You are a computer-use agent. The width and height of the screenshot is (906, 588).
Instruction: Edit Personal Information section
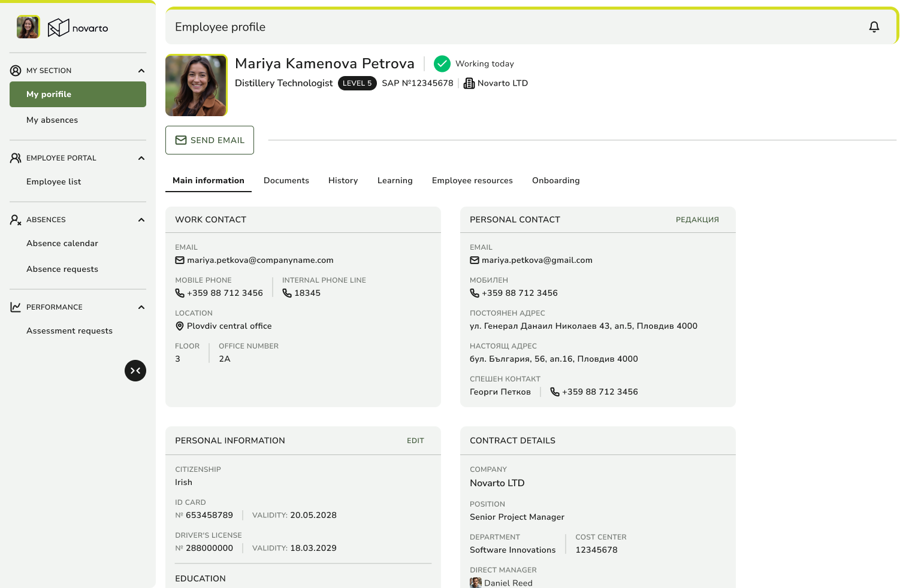[415, 441]
